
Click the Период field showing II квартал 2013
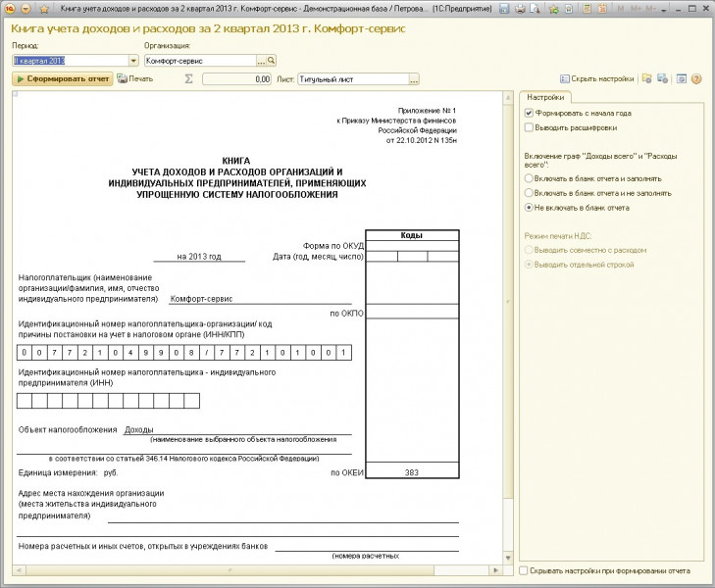click(x=71, y=61)
